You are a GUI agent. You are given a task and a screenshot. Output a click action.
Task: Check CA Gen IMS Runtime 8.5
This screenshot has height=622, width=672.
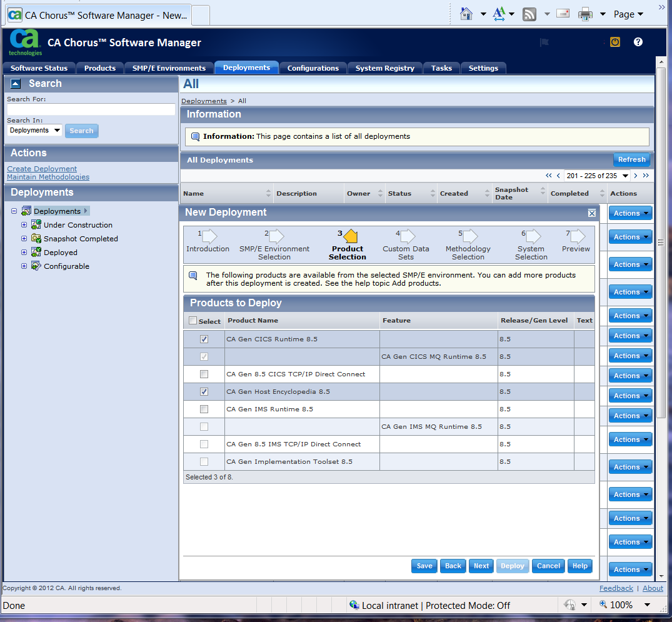click(204, 409)
